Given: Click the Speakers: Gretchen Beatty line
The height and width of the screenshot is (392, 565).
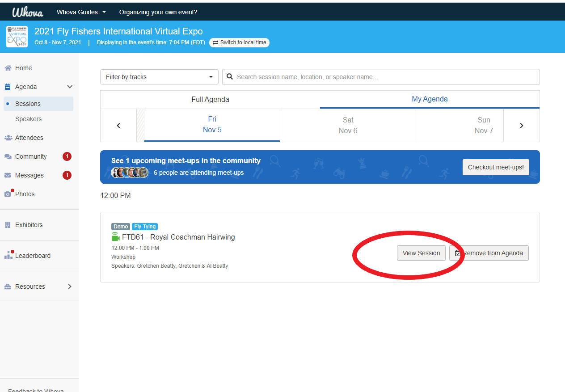Looking at the screenshot, I should click(x=170, y=266).
